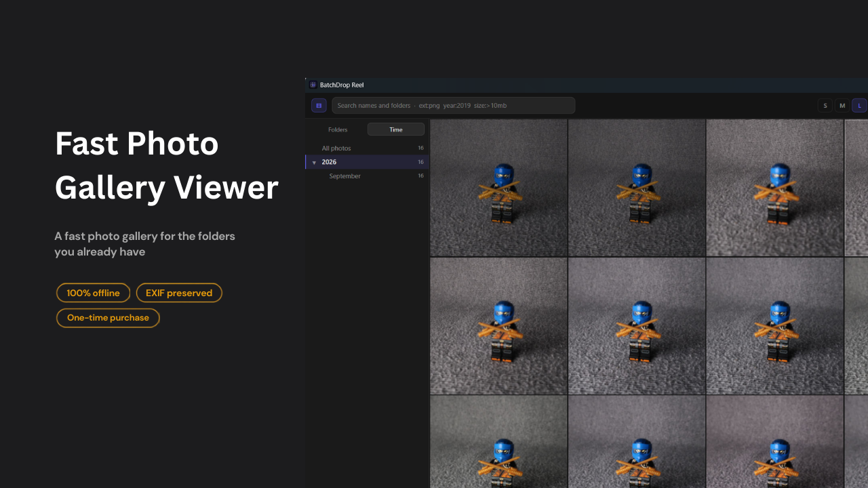Collapse the 2026 tree arrow

pos(314,163)
